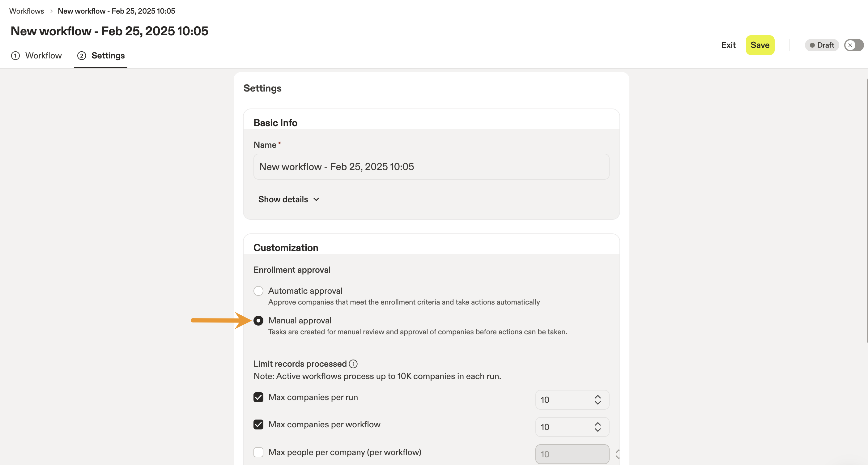Screen dimensions: 868x465
Task: Enable Max people per company checkbox
Action: click(x=258, y=452)
